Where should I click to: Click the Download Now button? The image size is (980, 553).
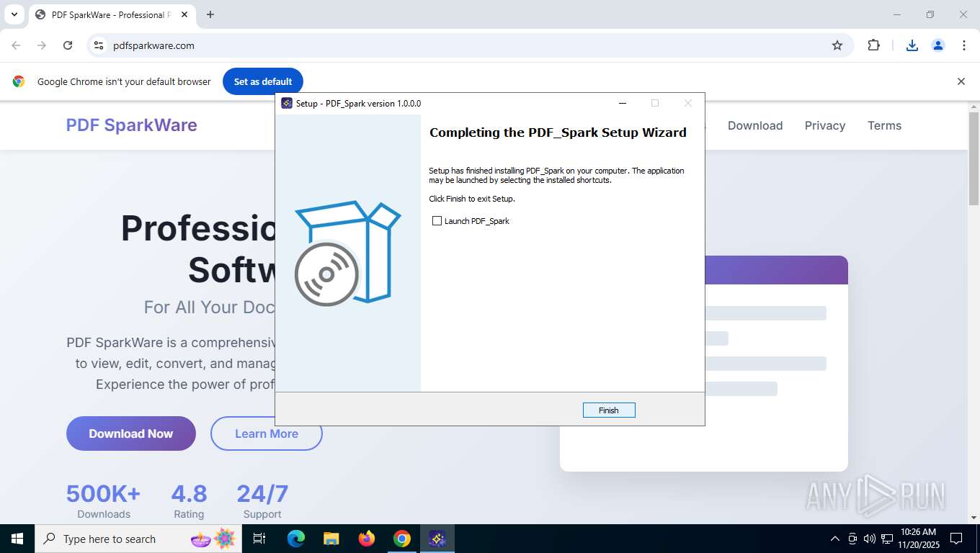click(131, 433)
